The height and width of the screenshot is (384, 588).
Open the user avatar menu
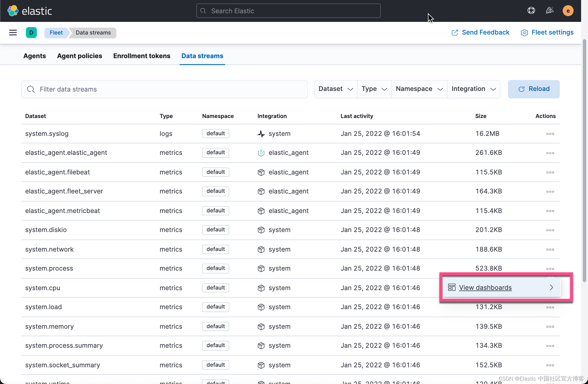point(568,11)
